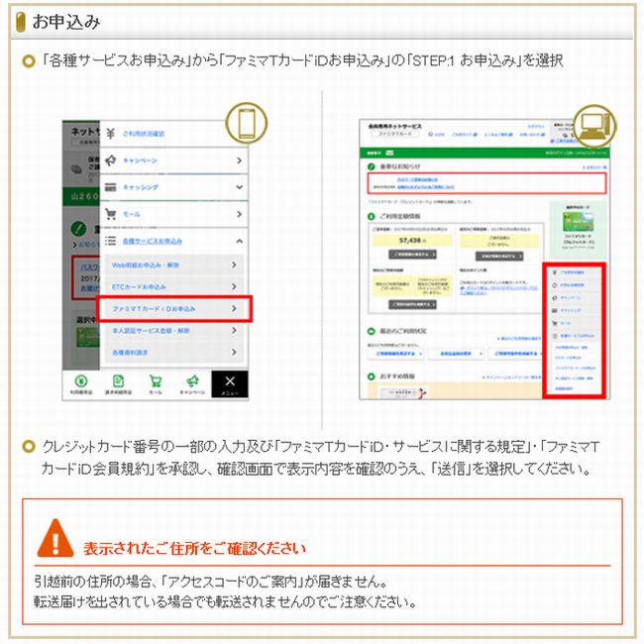Click the mail envelope icon in the green PC header bar
644x644 pixels.
click(389, 153)
